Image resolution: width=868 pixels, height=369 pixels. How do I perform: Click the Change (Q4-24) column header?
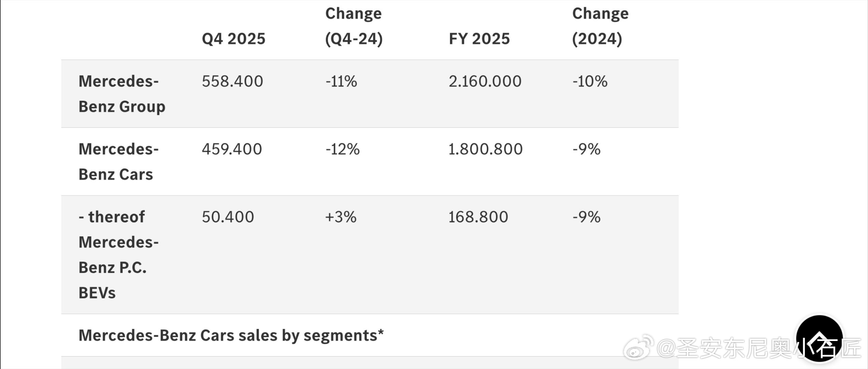click(354, 26)
